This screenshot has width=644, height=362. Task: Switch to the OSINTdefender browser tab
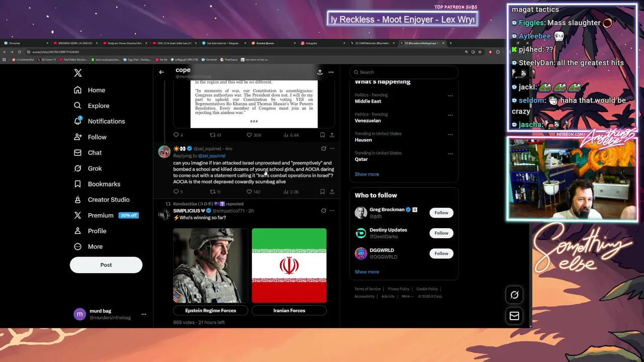coord(373,43)
